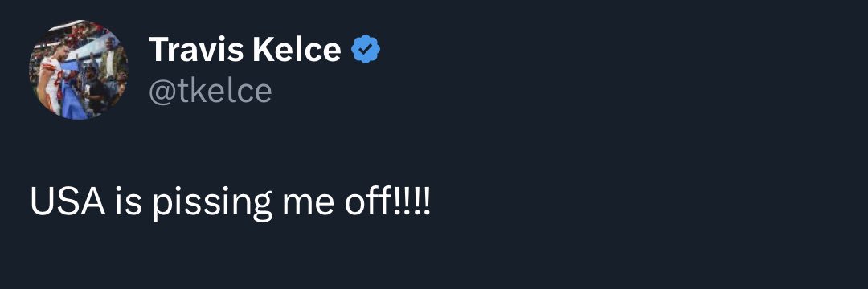Click the blue verified checkmark badge
This screenshot has width=868, height=289.
(366, 49)
